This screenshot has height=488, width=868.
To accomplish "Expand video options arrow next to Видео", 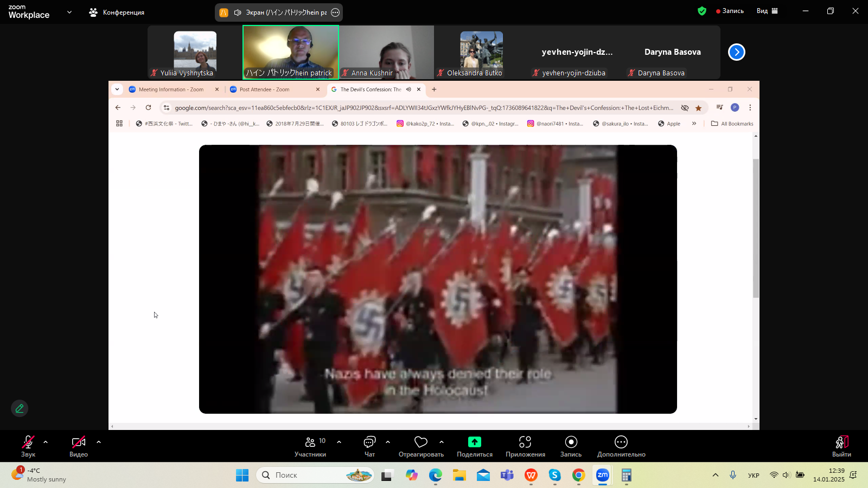I will tap(99, 442).
